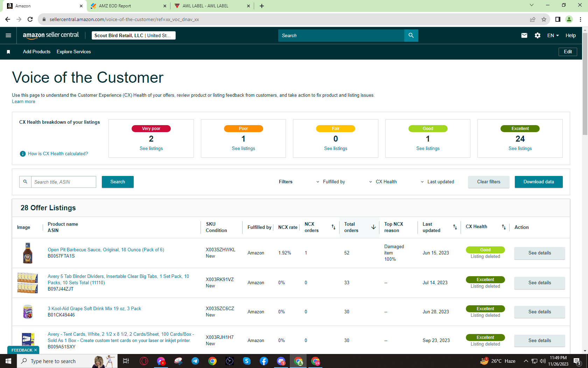Image resolution: width=588 pixels, height=368 pixels.
Task: Open the Windows notification center
Action: pos(577,361)
